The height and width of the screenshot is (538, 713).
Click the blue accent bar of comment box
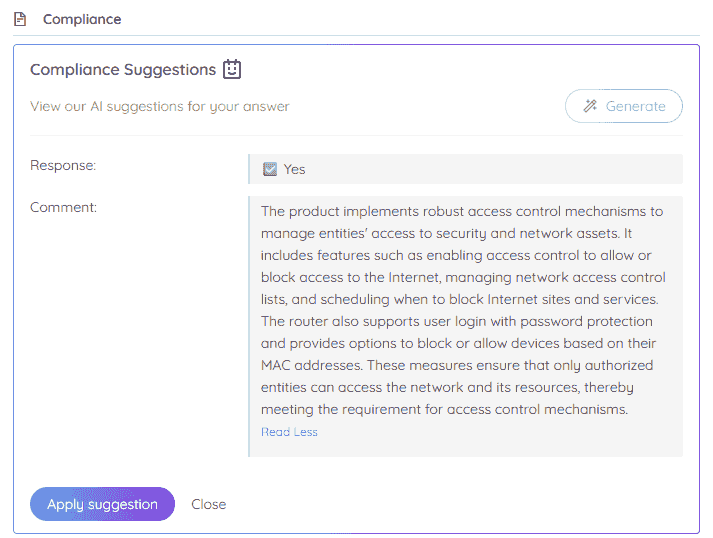[x=249, y=326]
